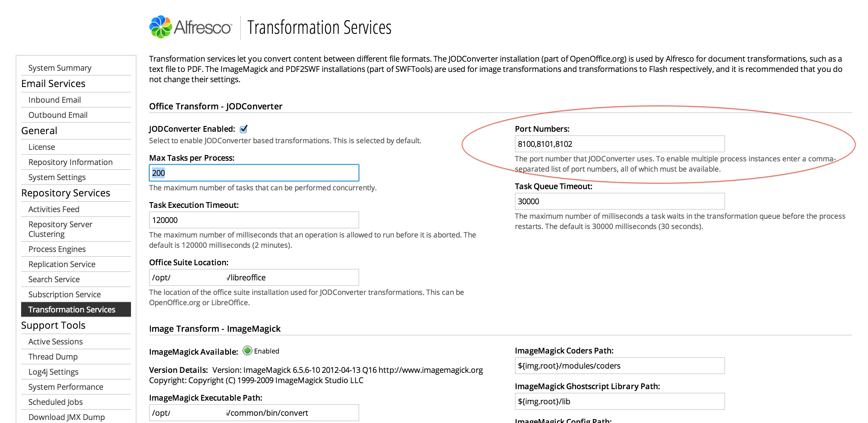
Task: Open Log4j Settings page
Action: [x=53, y=372]
